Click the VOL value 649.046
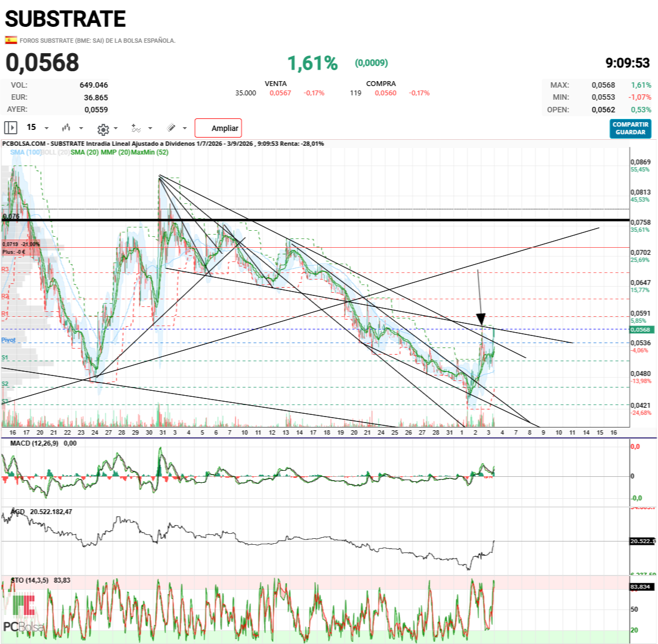This screenshot has height=644, width=658. click(94, 85)
